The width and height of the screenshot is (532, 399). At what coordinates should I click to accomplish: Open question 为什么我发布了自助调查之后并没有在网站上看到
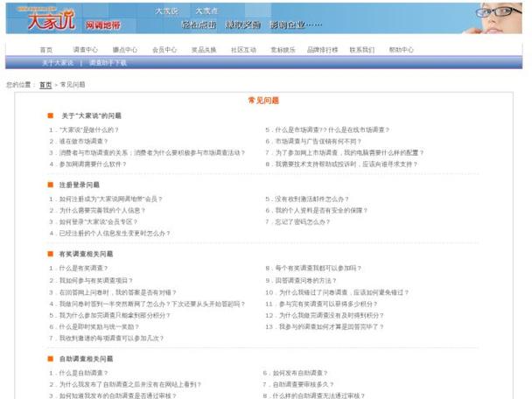tap(129, 385)
